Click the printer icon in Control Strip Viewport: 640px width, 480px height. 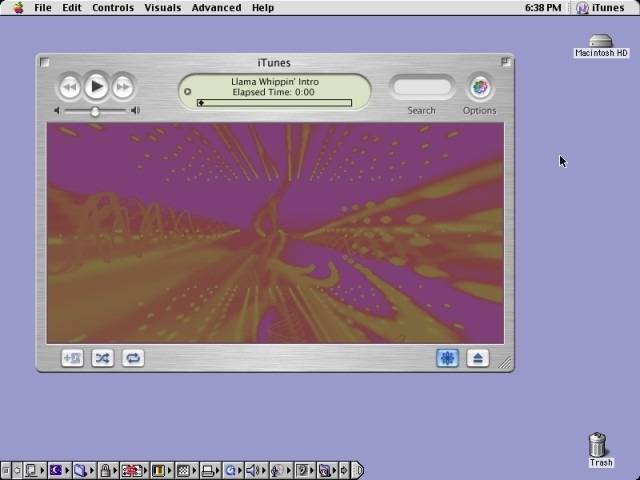click(207, 470)
